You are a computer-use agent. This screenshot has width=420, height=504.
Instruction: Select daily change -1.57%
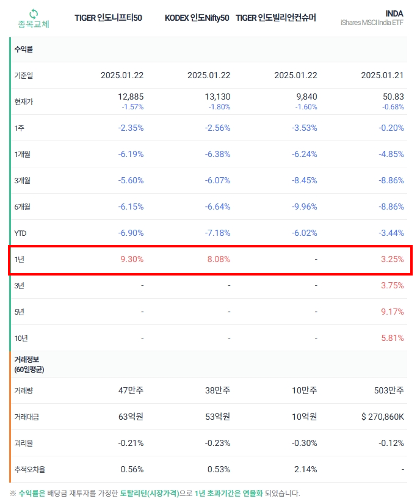[x=132, y=107]
